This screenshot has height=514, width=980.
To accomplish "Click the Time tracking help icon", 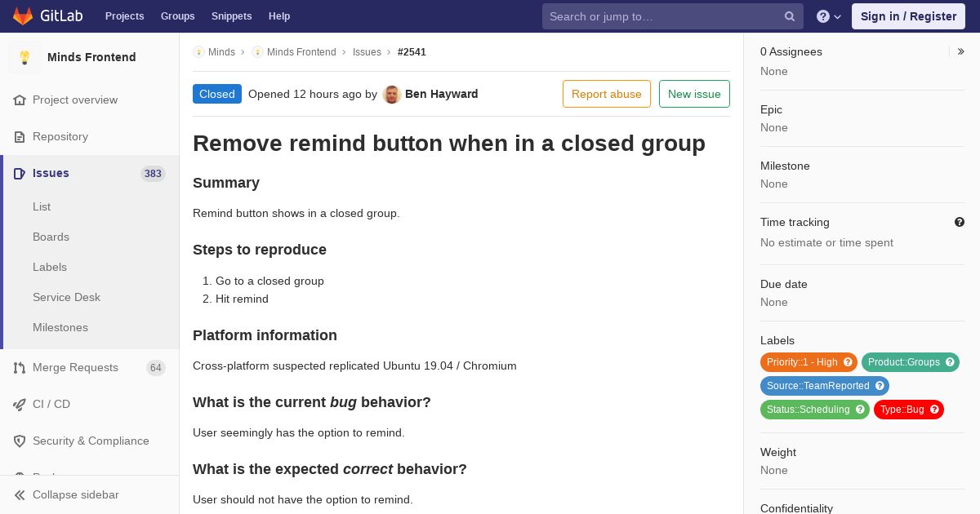I will click(960, 222).
